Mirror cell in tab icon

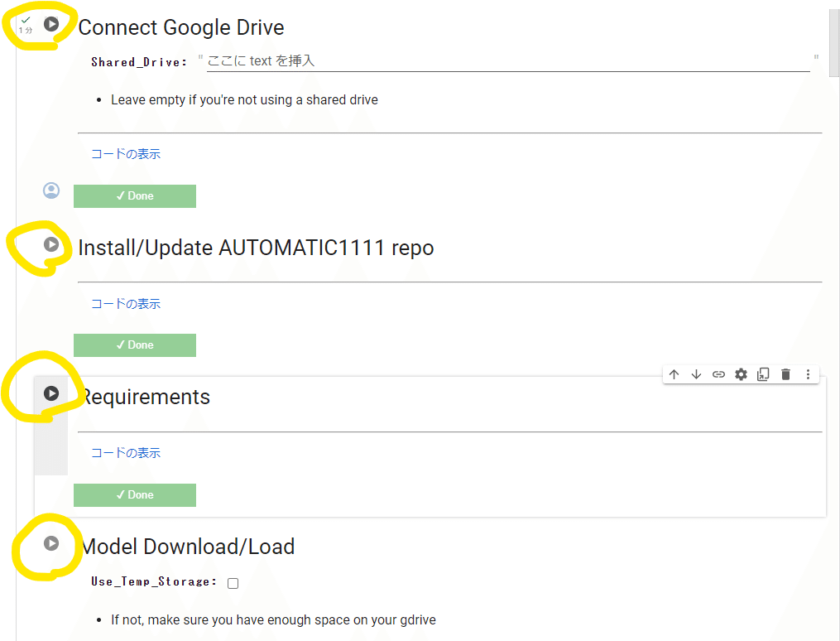(763, 374)
